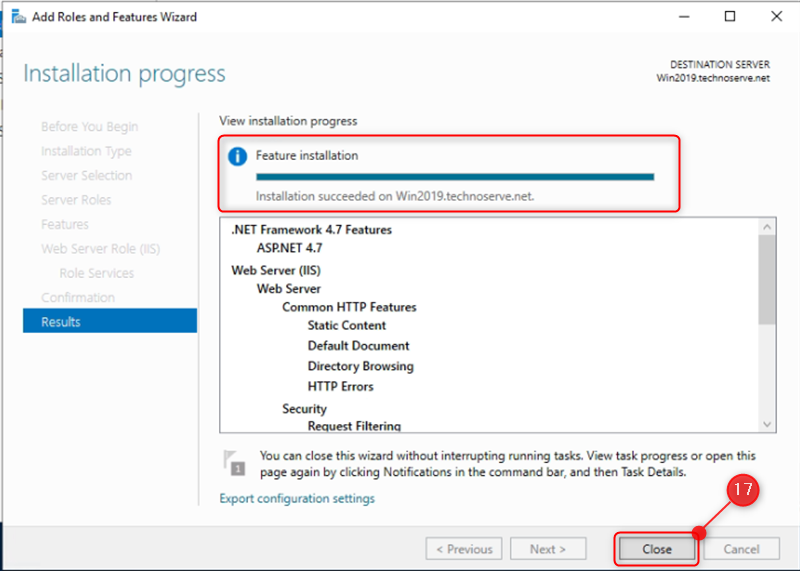Click the Add Roles wizard title bar icon
Screen dimensions: 800x571
(x=18, y=17)
